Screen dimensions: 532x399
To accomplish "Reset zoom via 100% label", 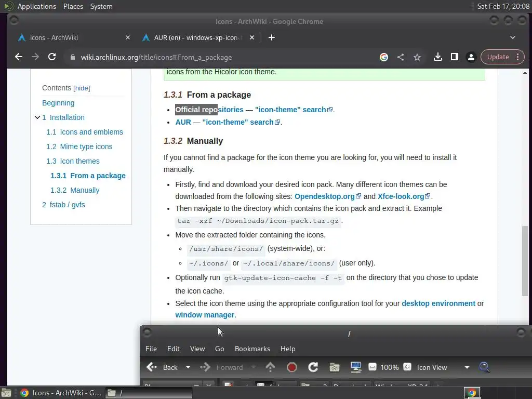I will tap(390, 367).
